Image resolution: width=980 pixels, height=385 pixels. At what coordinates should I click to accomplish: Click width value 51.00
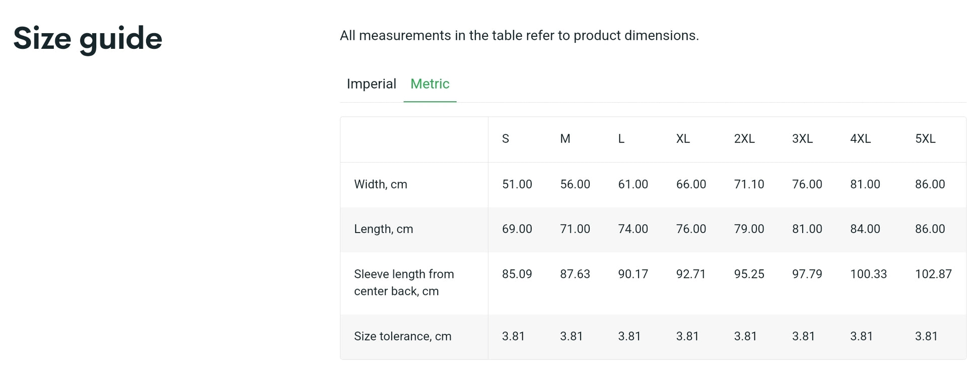pyautogui.click(x=517, y=185)
